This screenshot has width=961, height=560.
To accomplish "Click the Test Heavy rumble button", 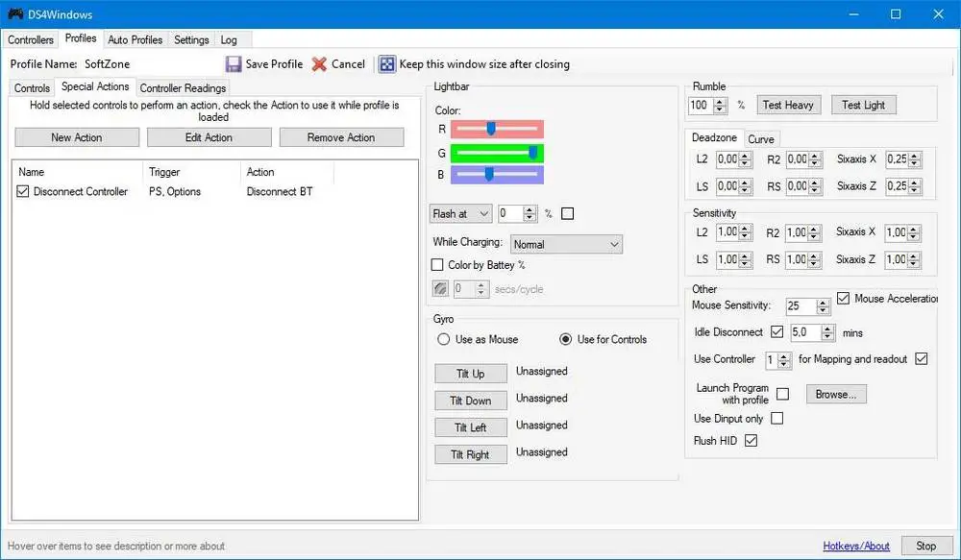I will tap(788, 105).
